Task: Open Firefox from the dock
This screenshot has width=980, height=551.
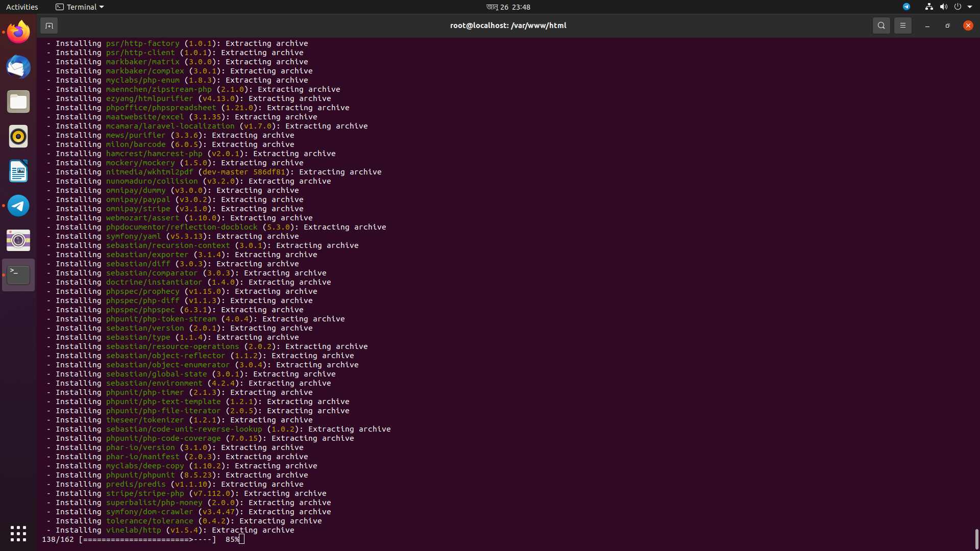Action: [18, 32]
